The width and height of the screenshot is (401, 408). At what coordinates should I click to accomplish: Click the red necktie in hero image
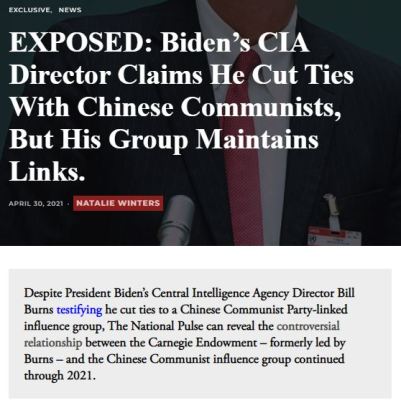pos(244,147)
